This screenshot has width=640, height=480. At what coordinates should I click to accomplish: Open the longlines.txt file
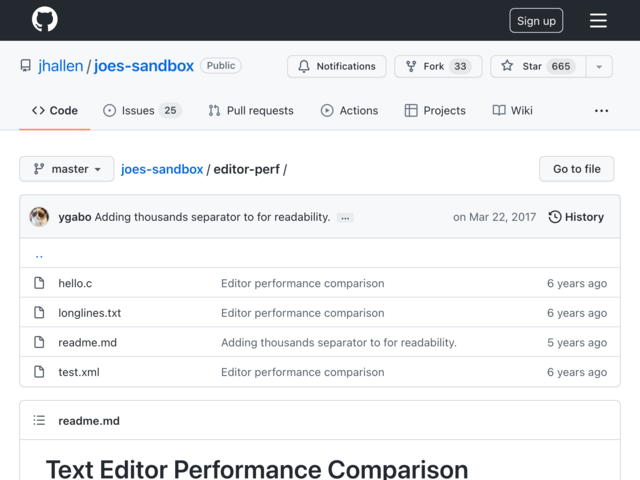pyautogui.click(x=89, y=313)
